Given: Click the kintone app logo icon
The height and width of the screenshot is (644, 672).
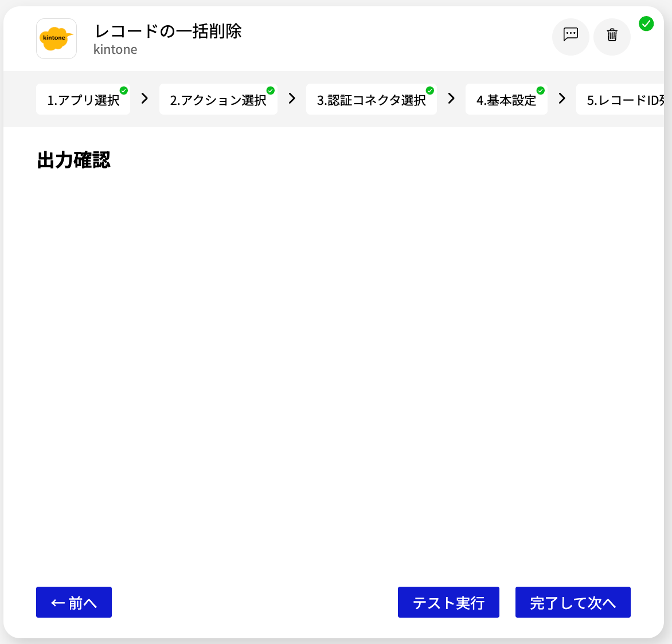Looking at the screenshot, I should click(56, 38).
